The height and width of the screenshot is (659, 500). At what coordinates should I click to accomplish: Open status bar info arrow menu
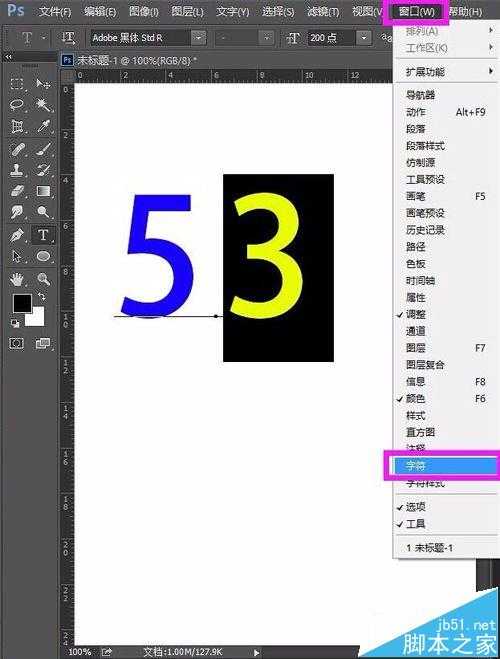(256, 652)
